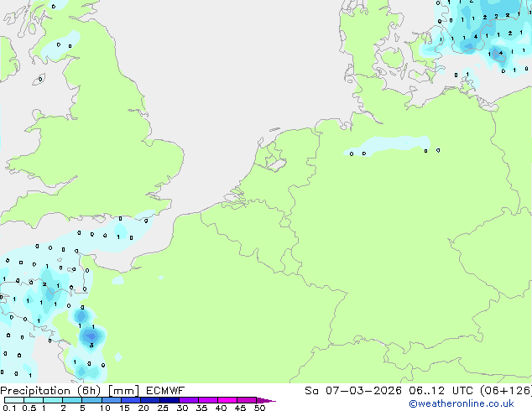Click the 15–20 mm legend color swatch
The width and height of the screenshot is (532, 411).
131,400
